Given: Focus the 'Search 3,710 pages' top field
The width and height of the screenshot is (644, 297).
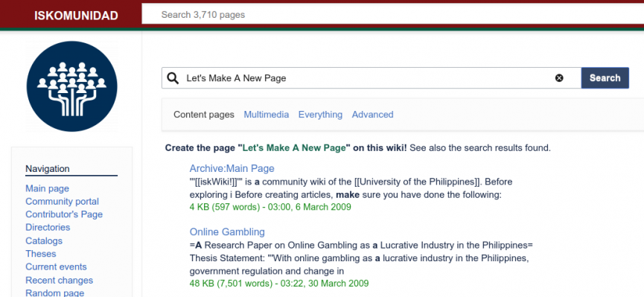Looking at the screenshot, I should point(392,15).
